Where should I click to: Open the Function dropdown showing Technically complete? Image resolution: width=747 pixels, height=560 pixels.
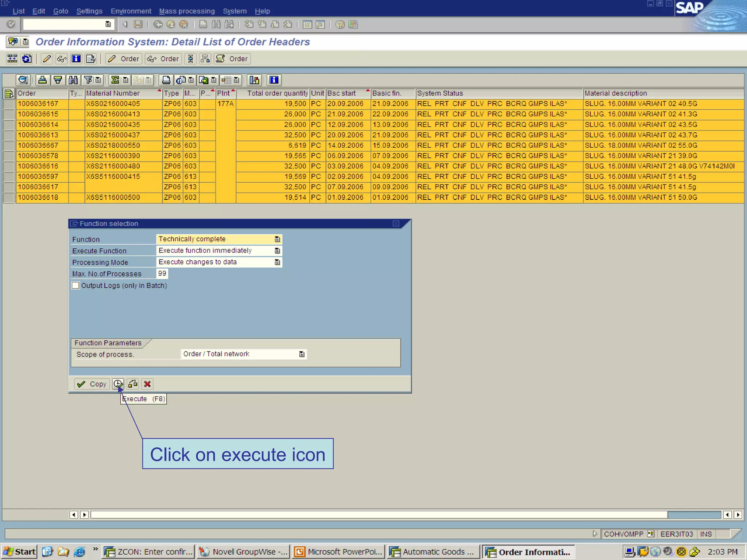(277, 239)
